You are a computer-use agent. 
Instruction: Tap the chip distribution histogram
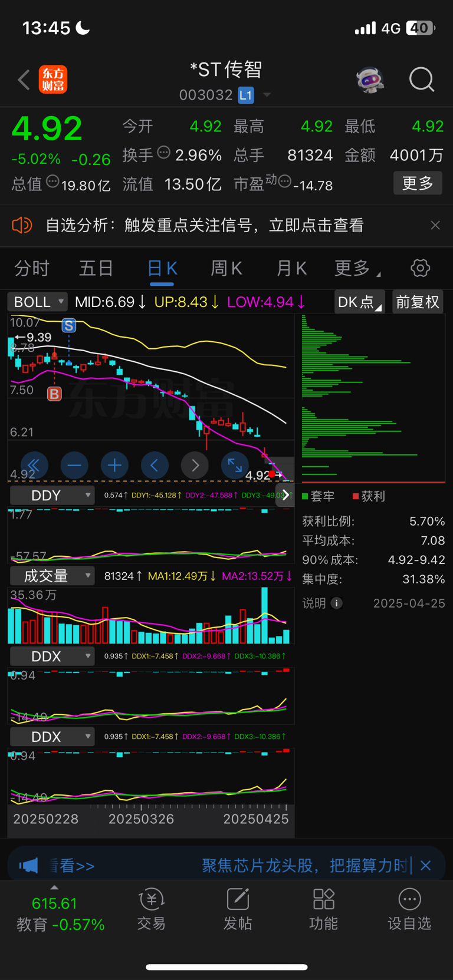[373, 398]
